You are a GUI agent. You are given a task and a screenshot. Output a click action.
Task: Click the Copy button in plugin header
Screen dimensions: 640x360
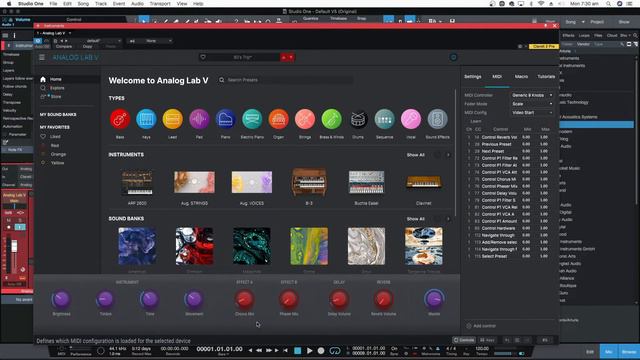coord(87,47)
